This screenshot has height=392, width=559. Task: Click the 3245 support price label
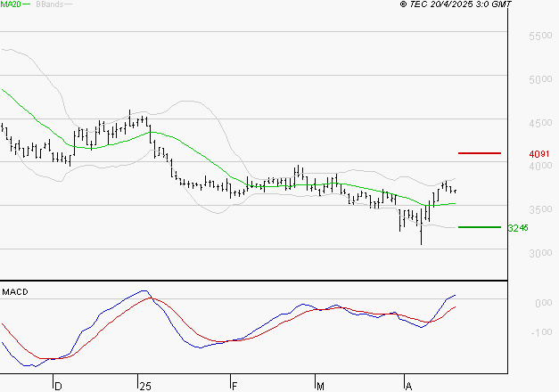518,228
